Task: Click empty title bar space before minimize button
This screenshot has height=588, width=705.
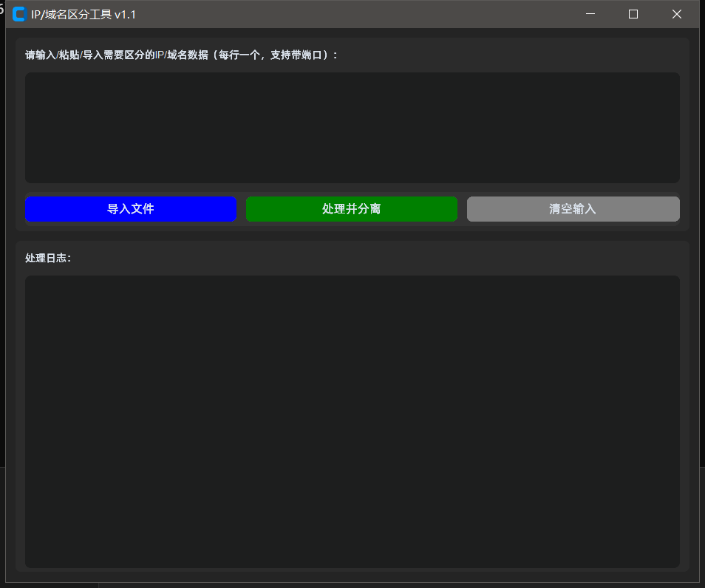Action: tap(369, 15)
